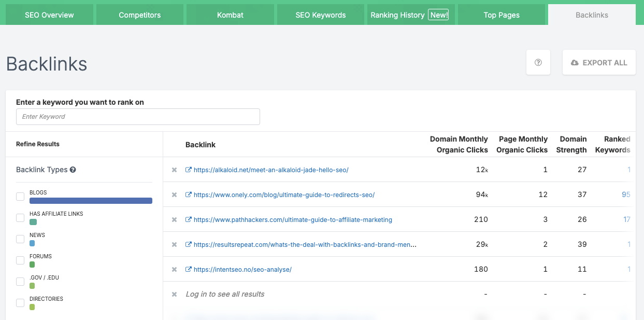The height and width of the screenshot is (320, 644).
Task: Click the external link icon beside the onely.com backlink
Action: [x=188, y=194]
